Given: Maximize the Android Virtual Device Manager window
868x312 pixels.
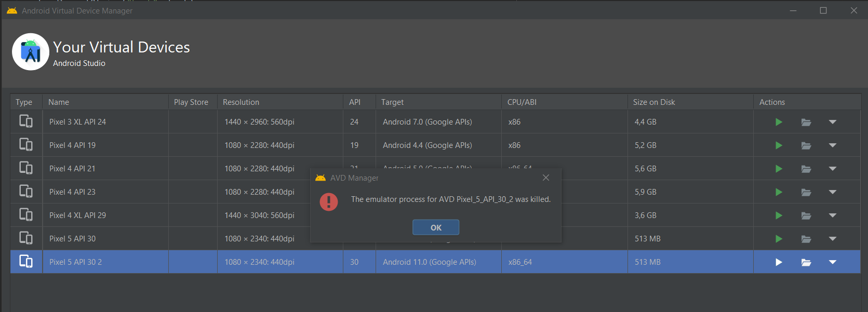Looking at the screenshot, I should coord(823,10).
